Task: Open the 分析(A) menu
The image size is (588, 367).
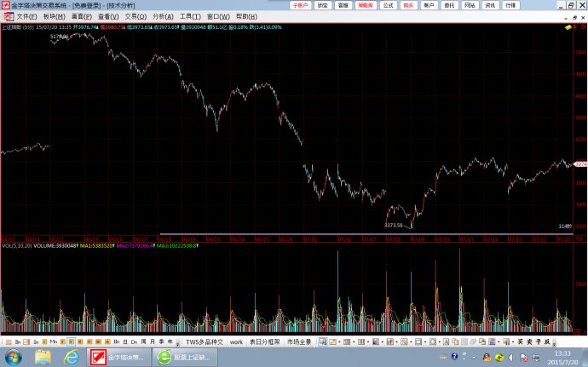Action: (x=162, y=16)
